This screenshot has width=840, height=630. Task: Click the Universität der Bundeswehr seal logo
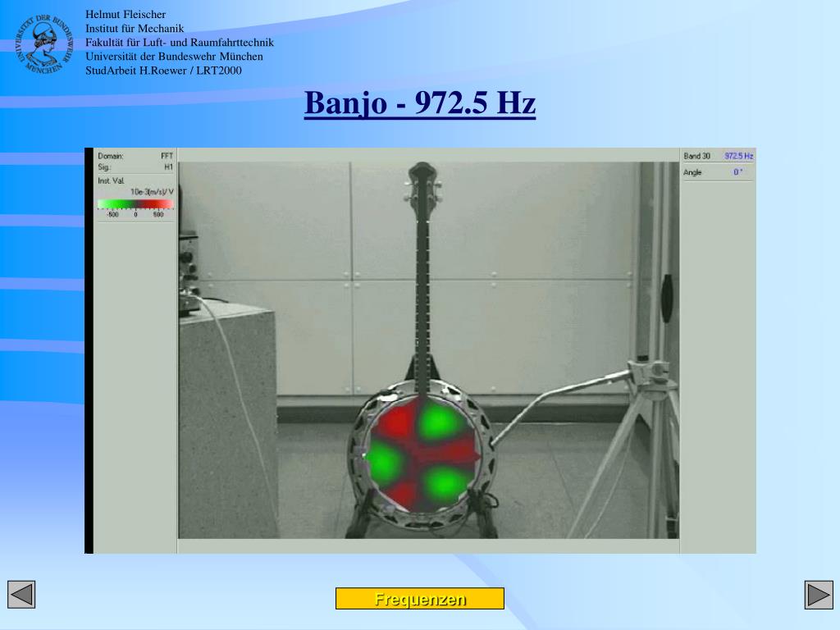click(x=43, y=44)
